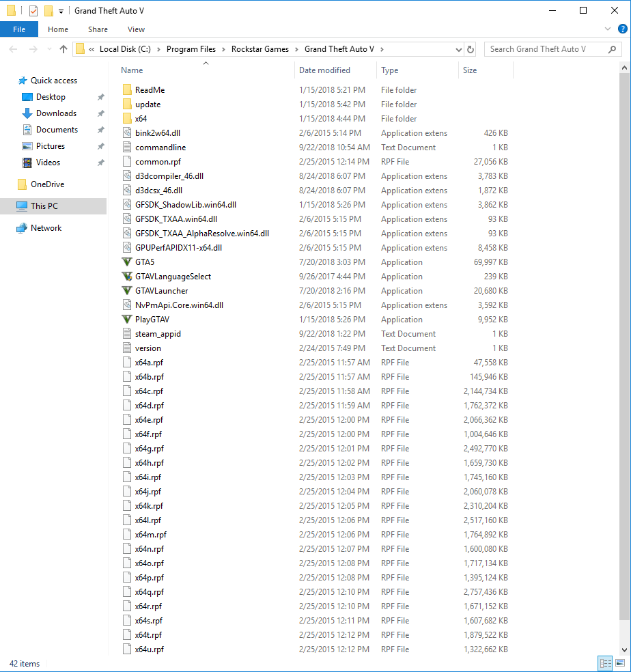
Task: Select the update folder icon
Action: point(127,104)
